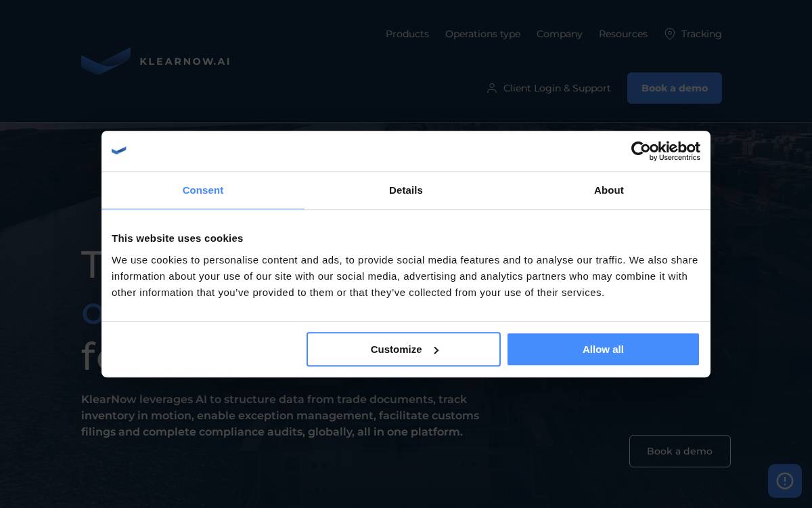Open the Tracking link

coord(701,34)
